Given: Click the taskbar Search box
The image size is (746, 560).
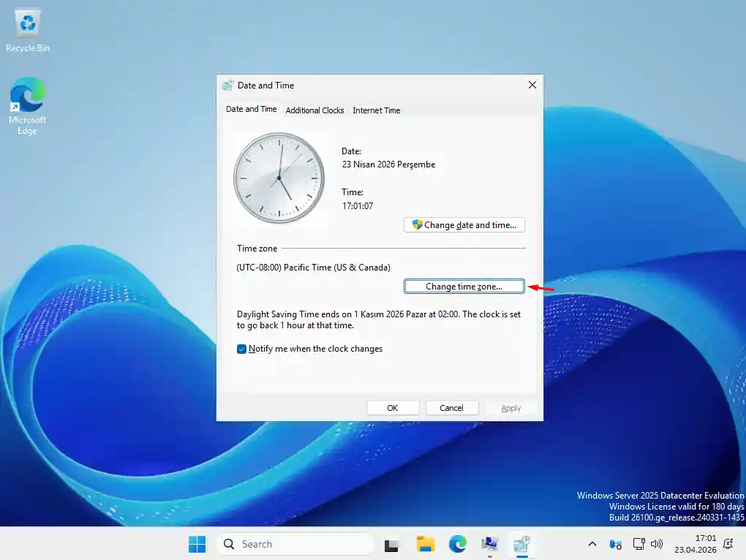Looking at the screenshot, I should tap(295, 544).
